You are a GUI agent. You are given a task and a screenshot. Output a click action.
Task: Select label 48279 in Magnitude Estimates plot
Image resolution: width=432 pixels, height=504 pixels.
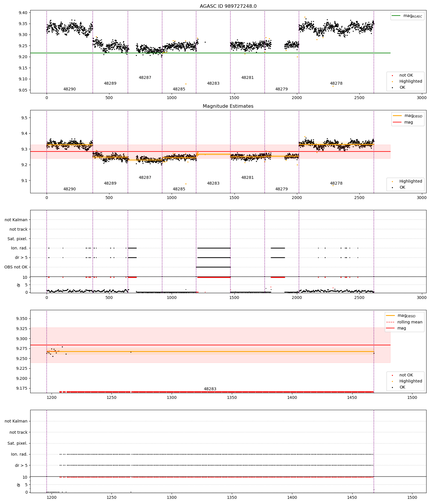click(x=281, y=189)
